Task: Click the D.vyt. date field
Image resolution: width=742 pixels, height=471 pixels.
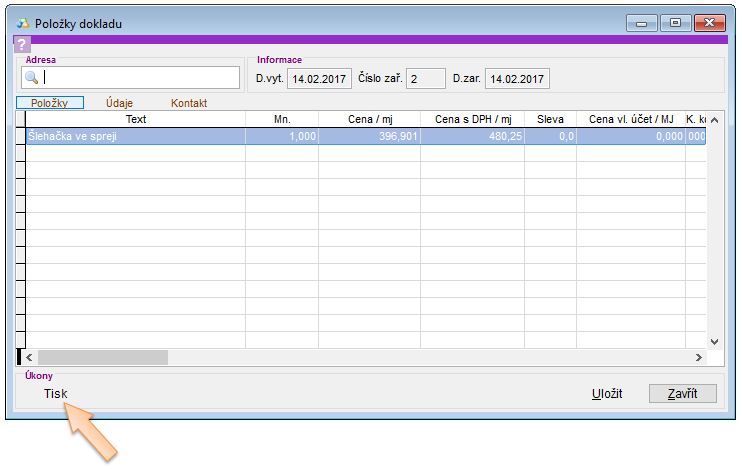Action: pos(317,78)
